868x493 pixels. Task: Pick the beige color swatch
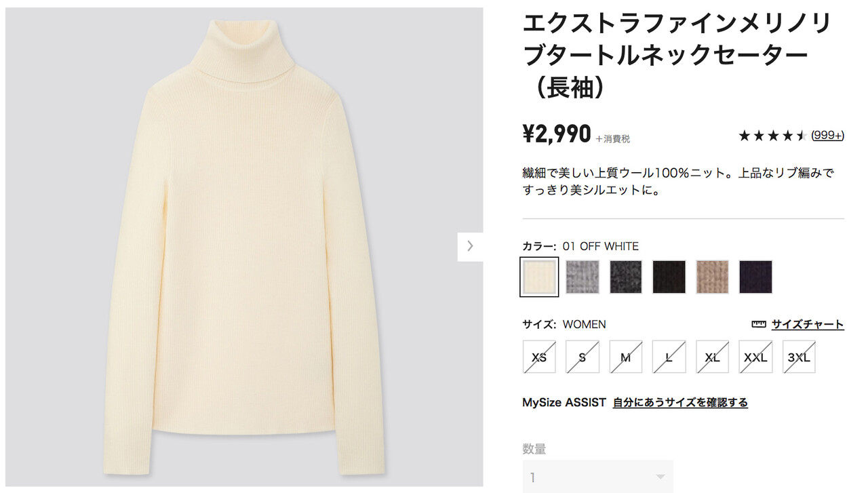pyautogui.click(x=713, y=277)
